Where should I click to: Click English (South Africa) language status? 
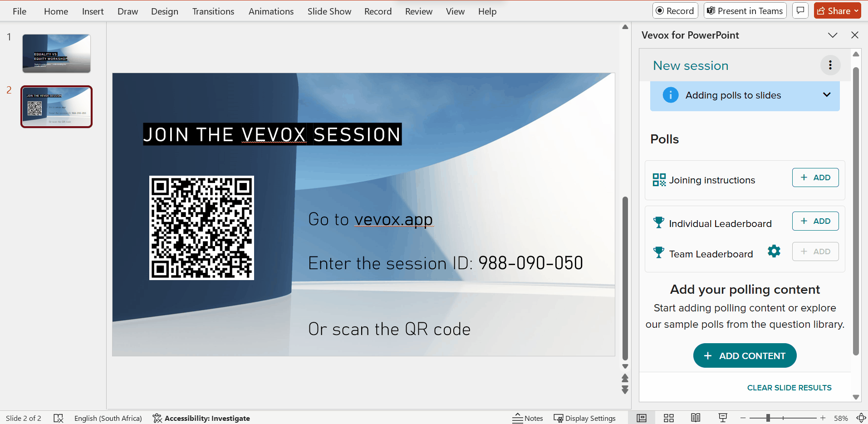click(108, 418)
